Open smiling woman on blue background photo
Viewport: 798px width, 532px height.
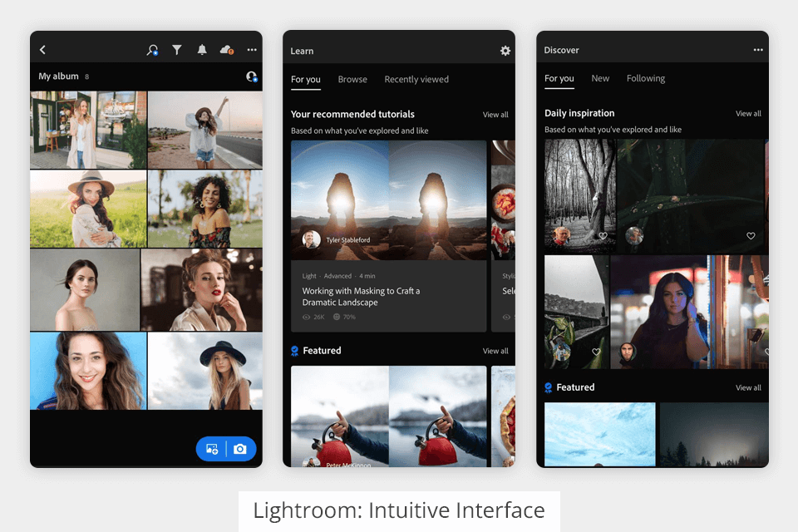click(88, 371)
